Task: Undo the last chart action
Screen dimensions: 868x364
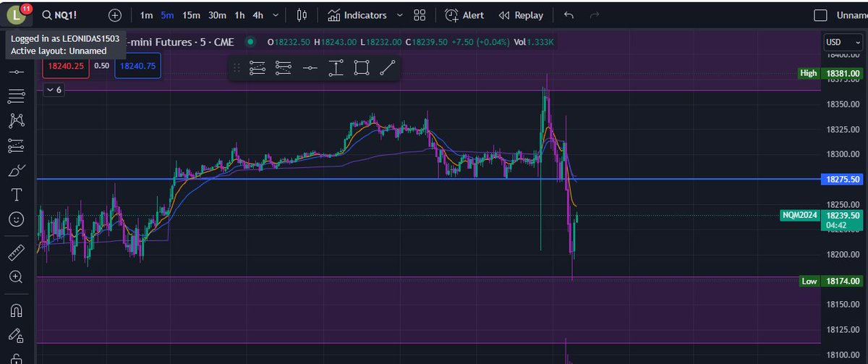Action: click(569, 15)
